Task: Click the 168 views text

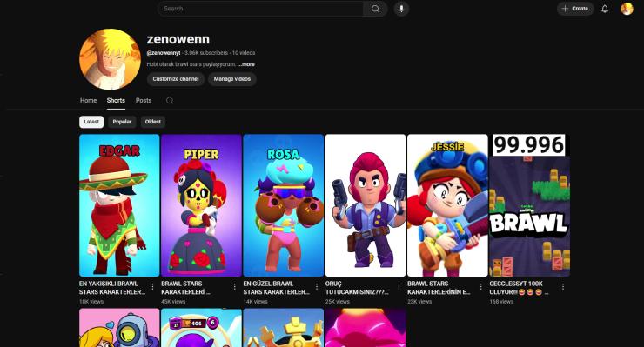Action: pyautogui.click(x=501, y=302)
